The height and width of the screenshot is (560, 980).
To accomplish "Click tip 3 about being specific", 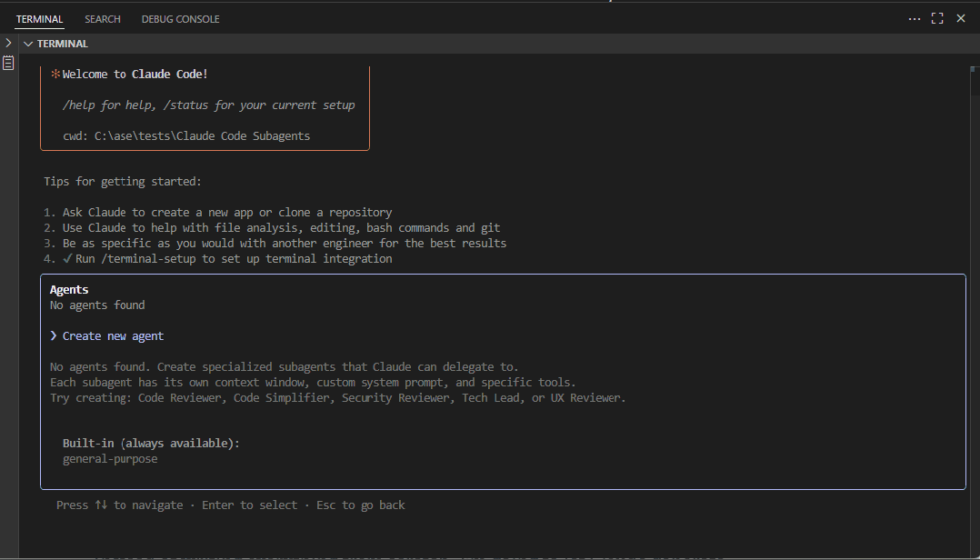I will [x=275, y=243].
